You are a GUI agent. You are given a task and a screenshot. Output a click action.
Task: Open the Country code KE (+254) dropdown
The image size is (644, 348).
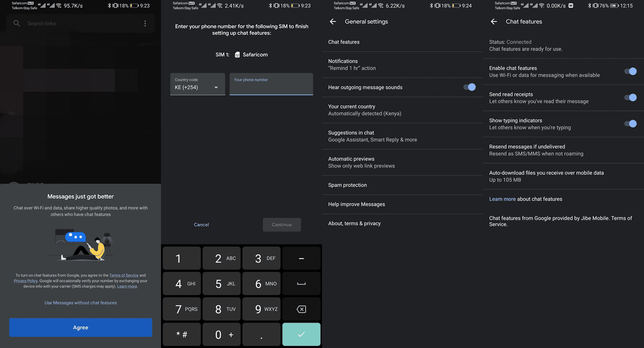click(x=198, y=84)
